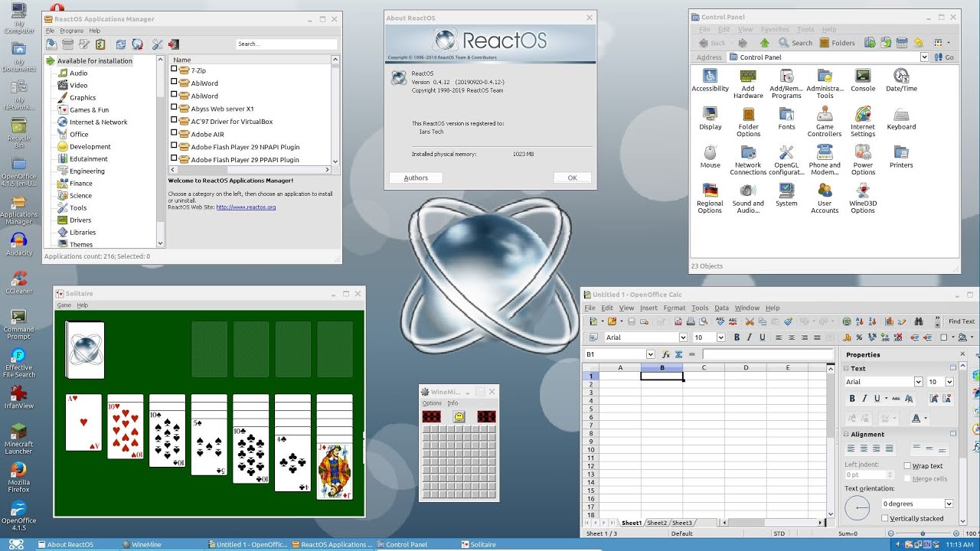Open User Accounts in Control Panel
The height and width of the screenshot is (551, 980).
[x=825, y=199]
